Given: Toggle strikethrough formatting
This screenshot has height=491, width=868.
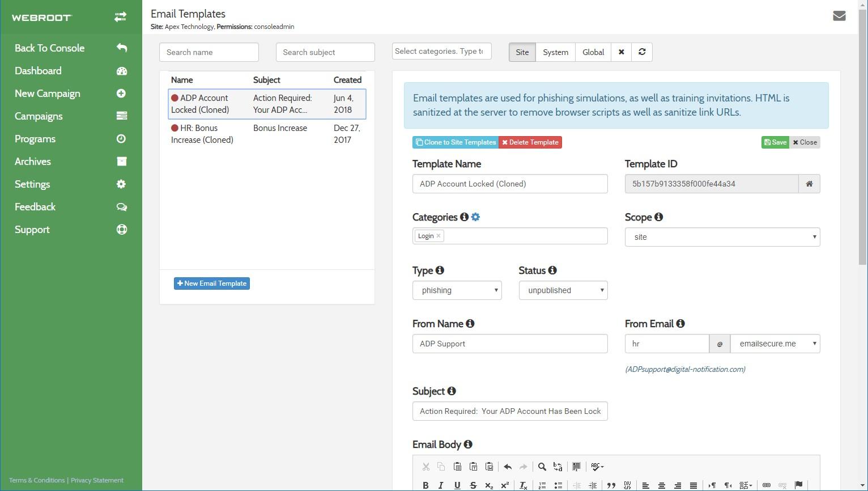Looking at the screenshot, I should tap(473, 485).
